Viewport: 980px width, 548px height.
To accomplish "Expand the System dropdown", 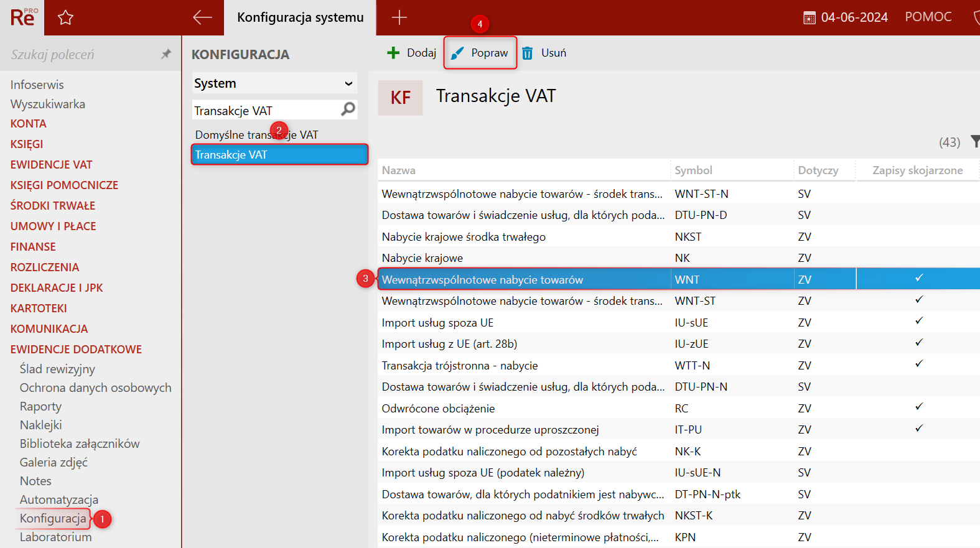I will point(274,83).
